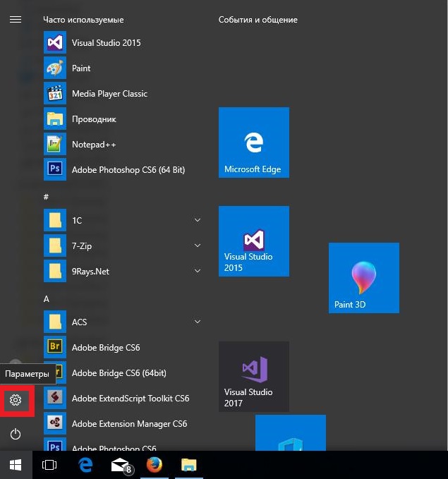Open the Параметры settings gear icon
448x479 pixels.
click(x=16, y=400)
